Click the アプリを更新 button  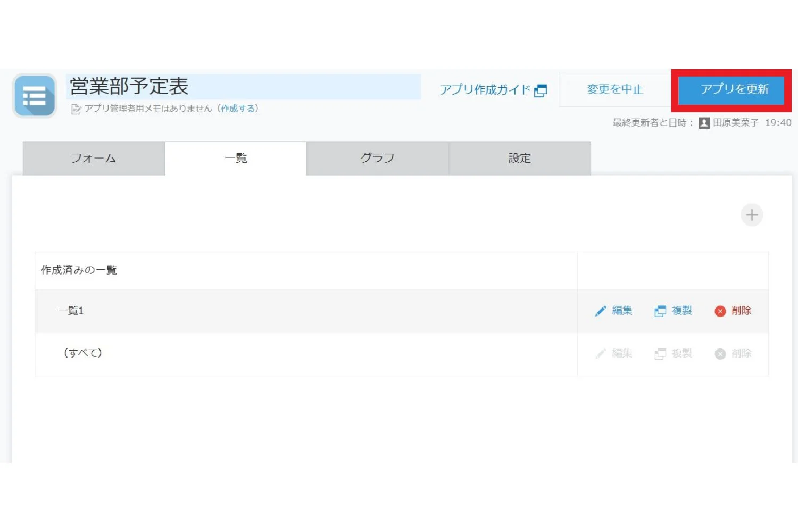[x=731, y=90]
